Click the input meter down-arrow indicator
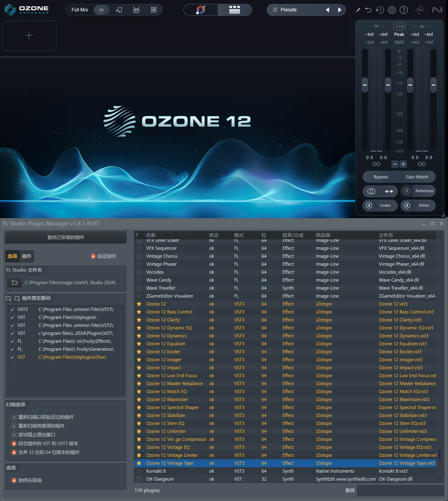 click(x=376, y=26)
